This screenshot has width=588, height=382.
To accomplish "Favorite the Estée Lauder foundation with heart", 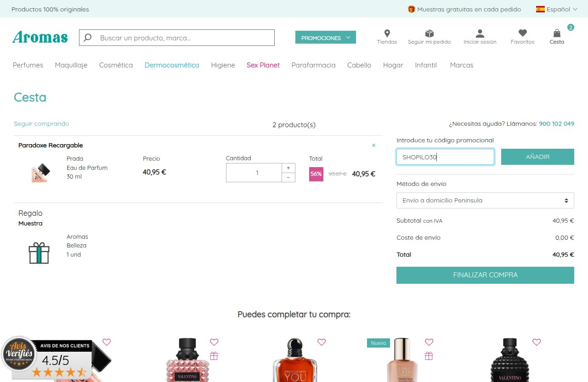I will [429, 342].
